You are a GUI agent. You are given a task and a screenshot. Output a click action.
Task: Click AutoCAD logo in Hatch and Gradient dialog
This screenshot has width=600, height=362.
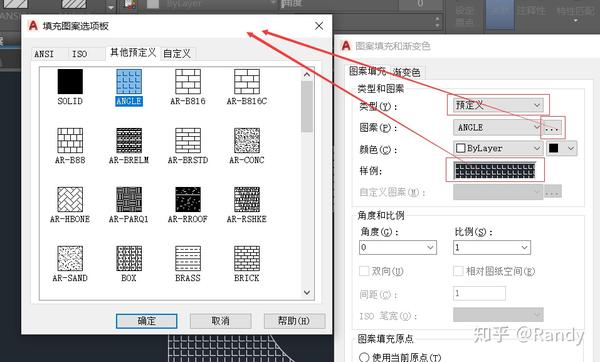pos(346,46)
